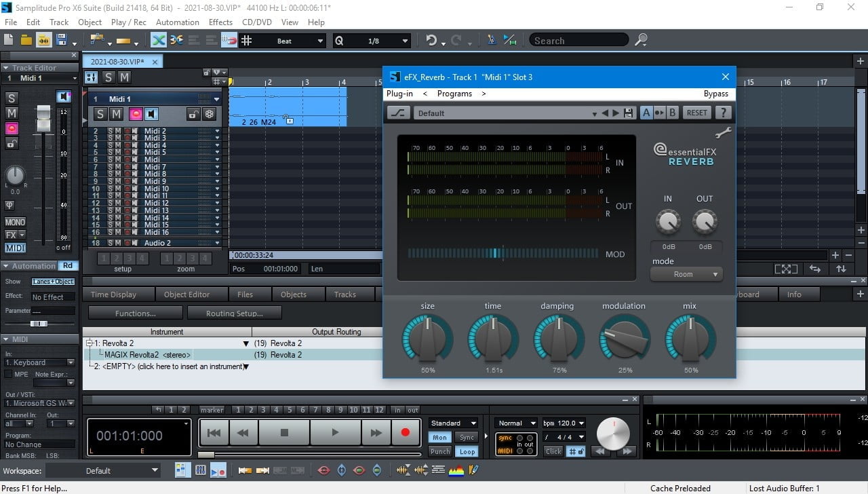Open the mixer icon in the bottom toolbar
The width and height of the screenshot is (868, 494).
[x=201, y=470]
